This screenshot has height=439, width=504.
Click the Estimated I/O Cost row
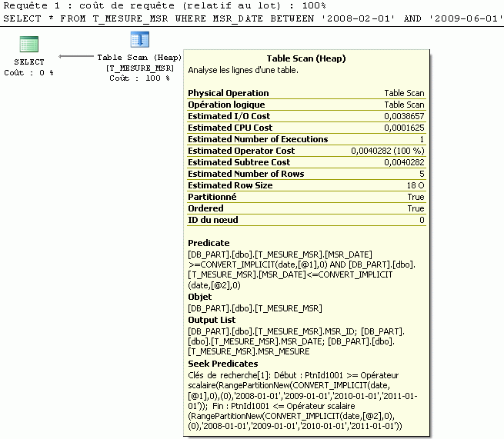click(305, 116)
